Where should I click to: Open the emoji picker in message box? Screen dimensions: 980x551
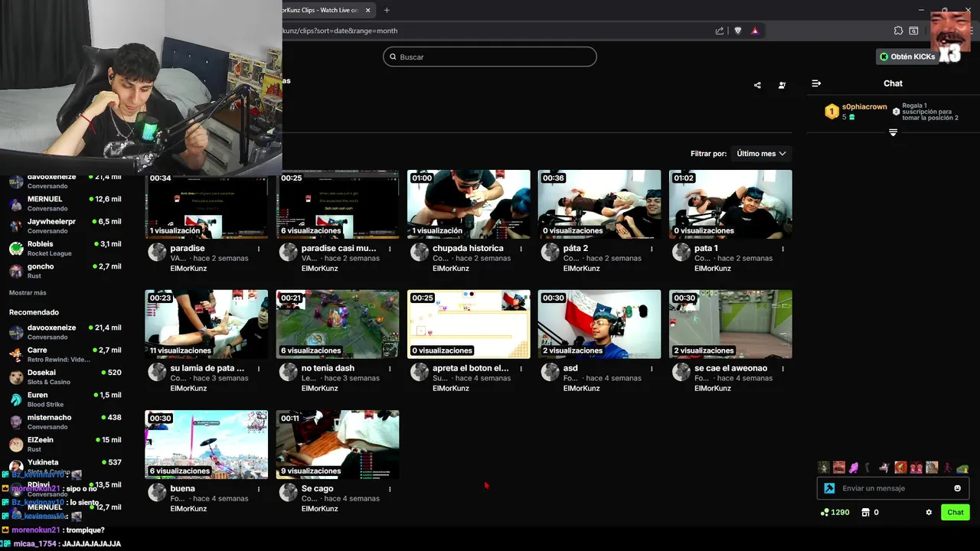point(957,488)
